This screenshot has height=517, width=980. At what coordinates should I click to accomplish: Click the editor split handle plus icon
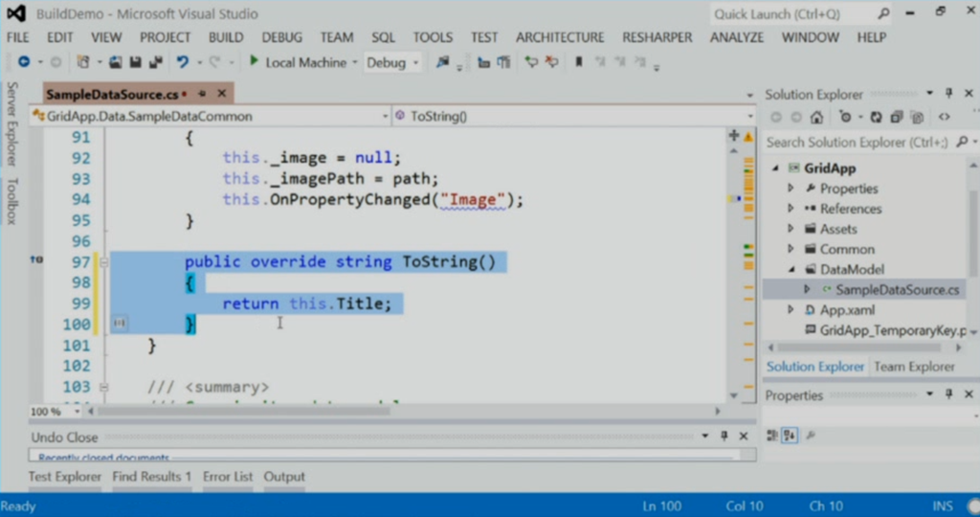[734, 135]
